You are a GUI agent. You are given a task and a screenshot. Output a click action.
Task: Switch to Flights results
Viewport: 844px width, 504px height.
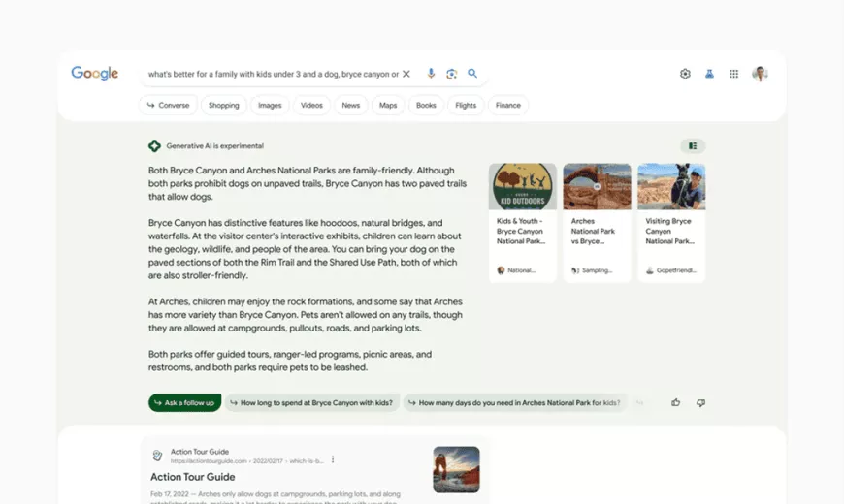pyautogui.click(x=466, y=105)
